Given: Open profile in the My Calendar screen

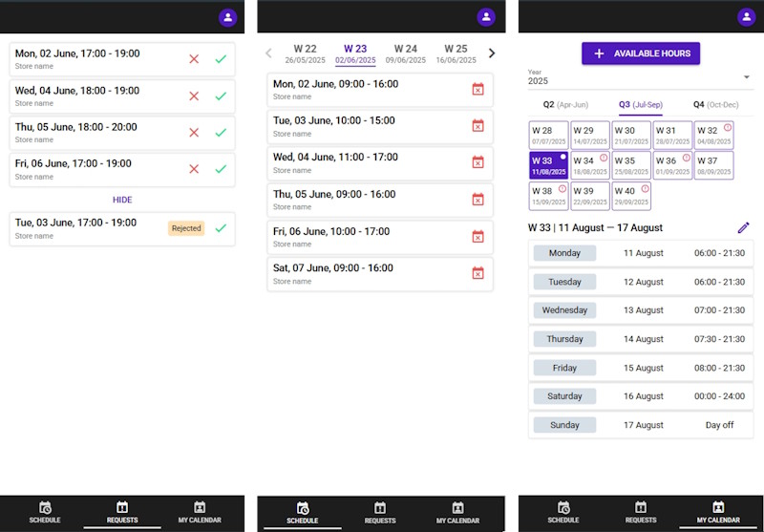Looking at the screenshot, I should pos(746,17).
